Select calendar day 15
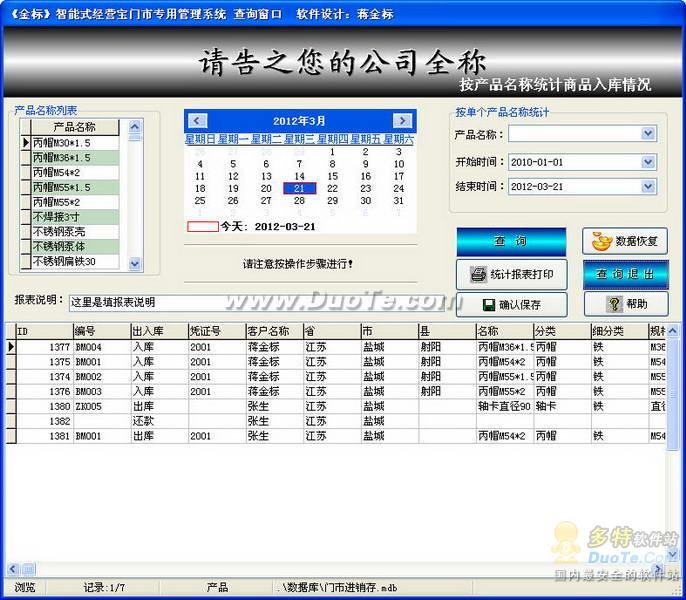 pos(332,176)
